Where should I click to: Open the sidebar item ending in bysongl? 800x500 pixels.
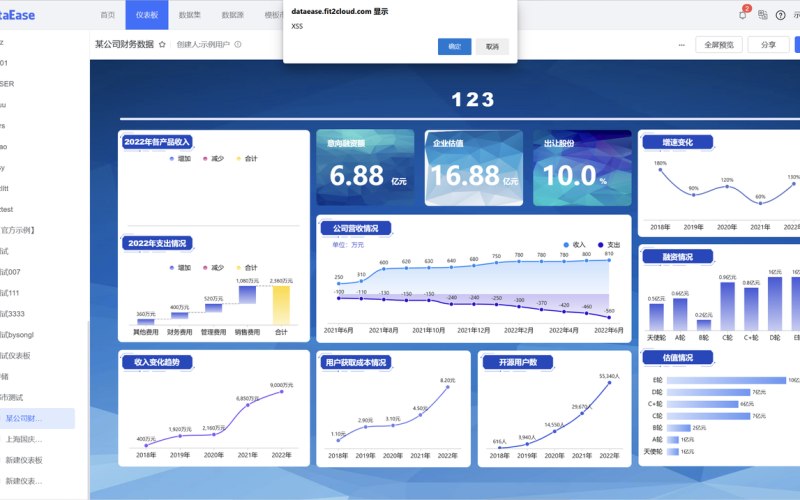pos(17,335)
